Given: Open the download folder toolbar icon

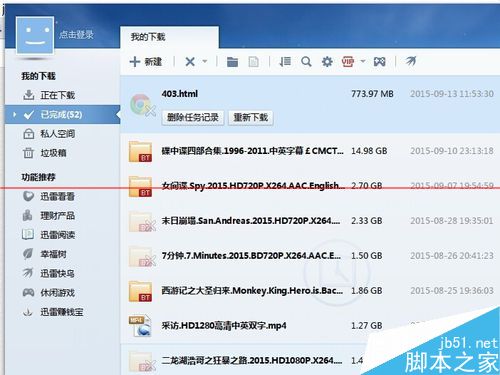Looking at the screenshot, I should click(232, 62).
